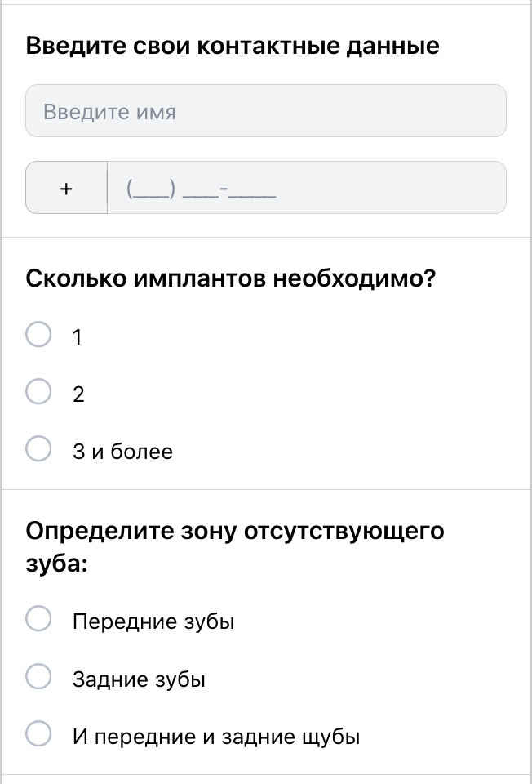
Task: Open the '+' country code selector
Action: [66, 188]
